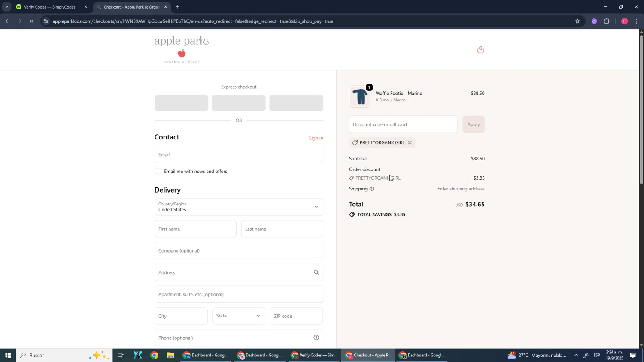Switch to Checkout - Apple P... taskbar window
644x362 pixels.
pos(369,355)
